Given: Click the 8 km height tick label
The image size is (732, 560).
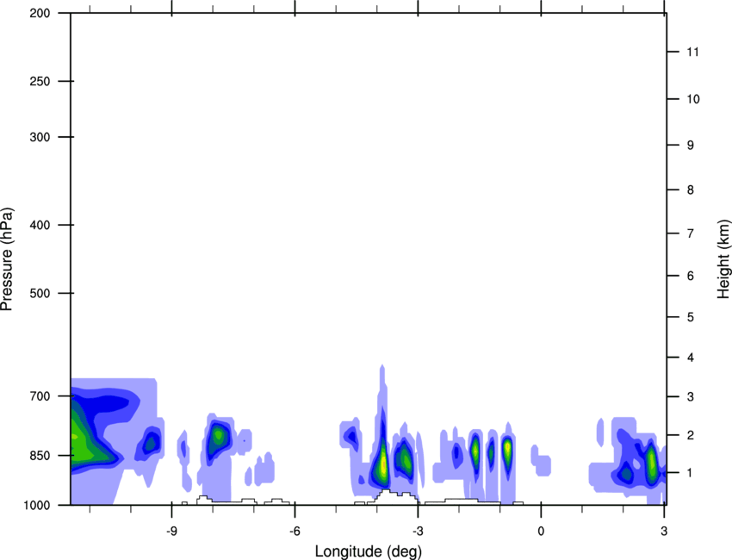Looking at the screenshot, I should 690,190.
